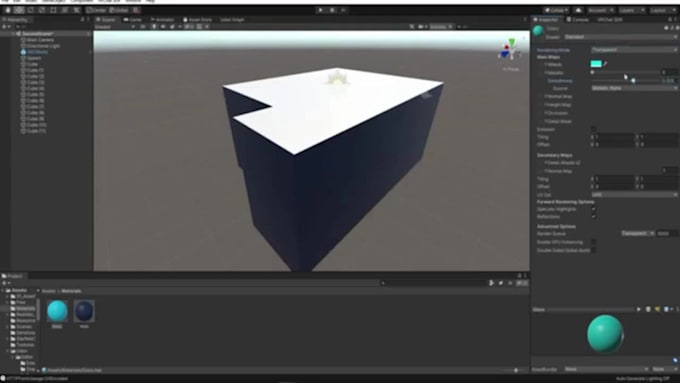Screen dimensions: 680x383
Task: Select the Rotate tool in toolbar
Action: click(x=31, y=10)
